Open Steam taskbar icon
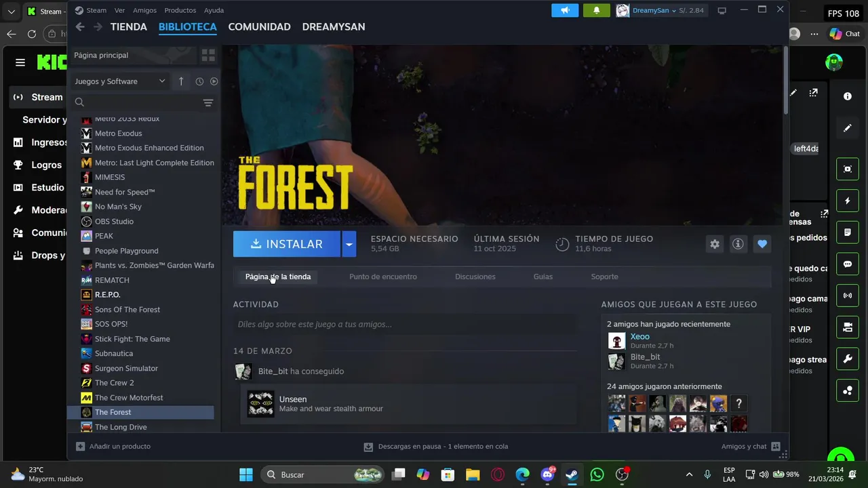This screenshot has width=868, height=488. click(x=572, y=474)
